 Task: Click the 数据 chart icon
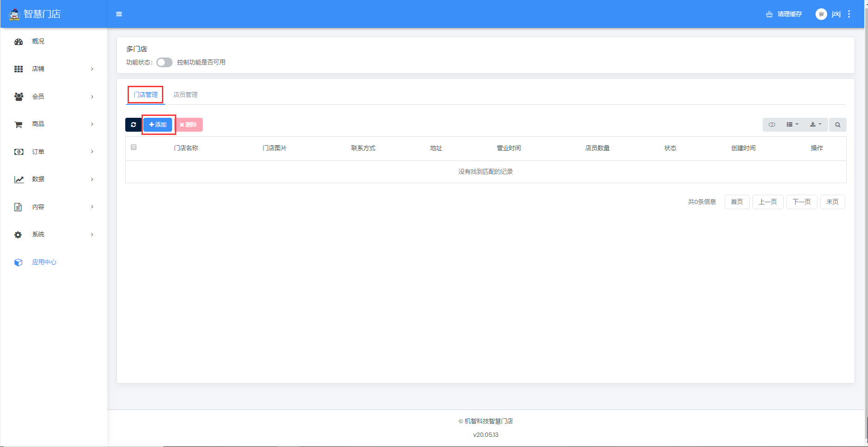point(19,179)
